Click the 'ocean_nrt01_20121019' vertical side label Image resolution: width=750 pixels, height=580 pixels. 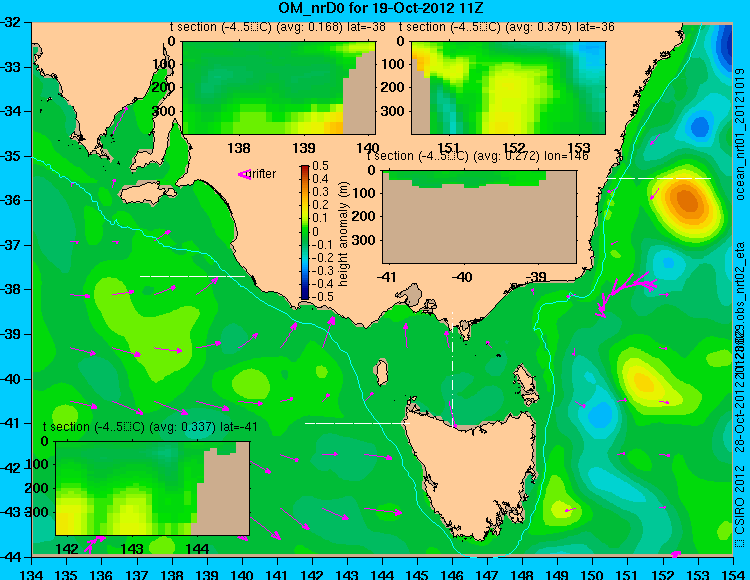pos(740,134)
